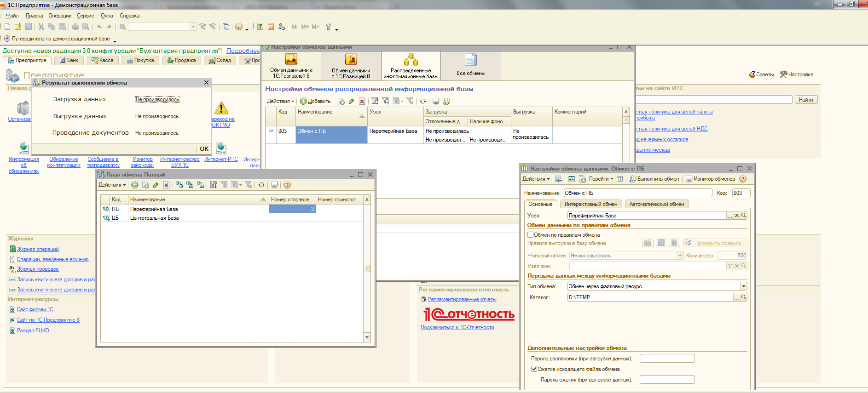Switch to Автоматический обмен tab
The height and width of the screenshot is (393, 868).
pos(657,204)
